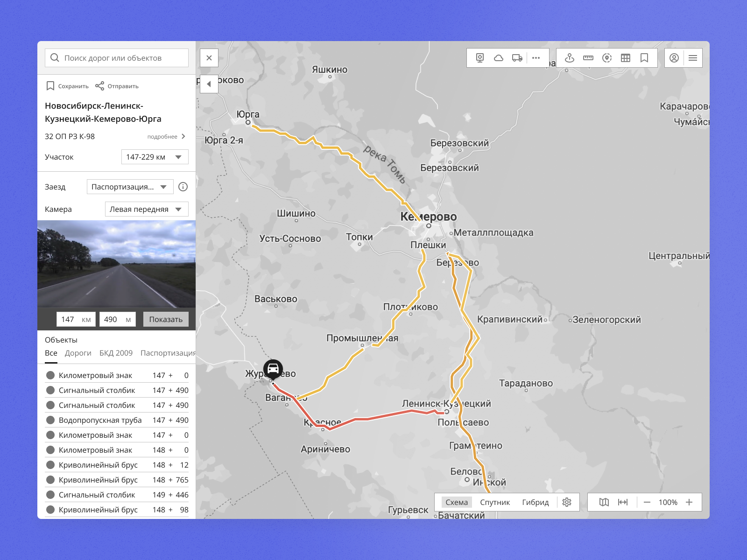Screen dimensions: 747x560
Task: Select Сигнальный столбик 149 + 446 row
Action: 117,495
